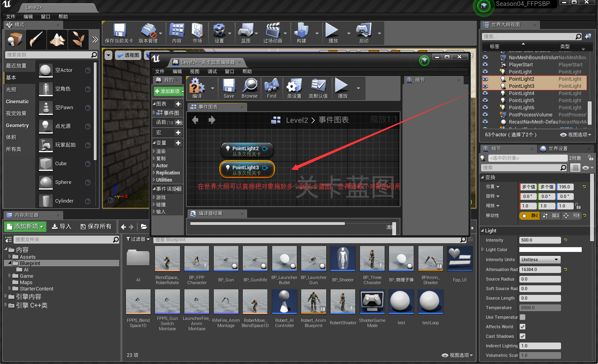The width and height of the screenshot is (598, 364).
Task: Toggle Use Temperature checkbox
Action: [x=523, y=317]
